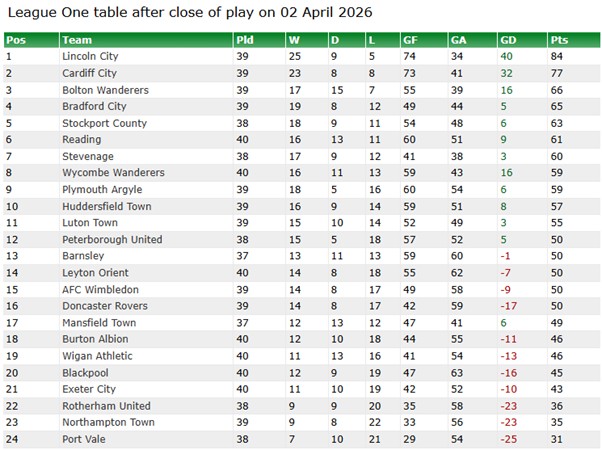Click the Pld column header
This screenshot has width=602, height=450.
tap(245, 40)
